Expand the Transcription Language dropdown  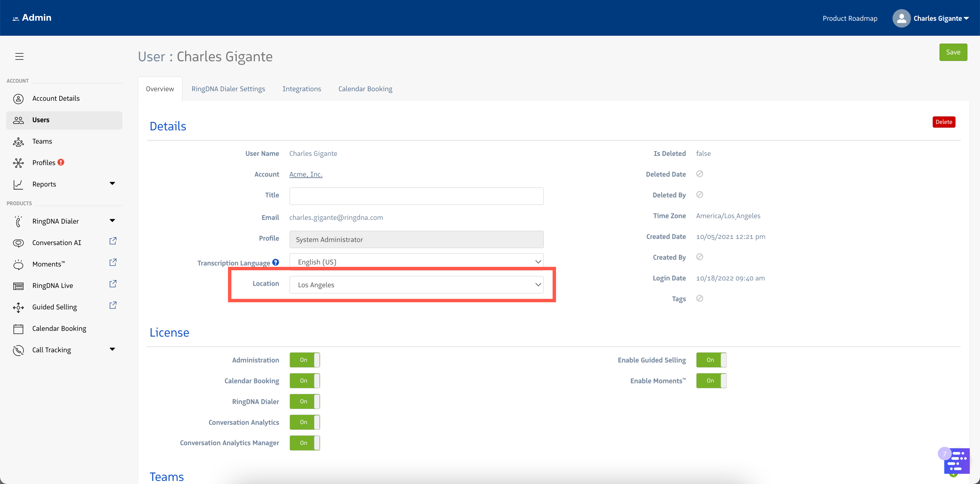pyautogui.click(x=416, y=262)
